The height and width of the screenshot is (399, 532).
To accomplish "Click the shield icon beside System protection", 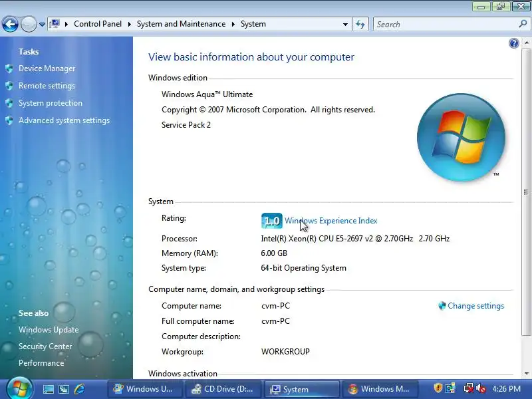I will pos(9,103).
